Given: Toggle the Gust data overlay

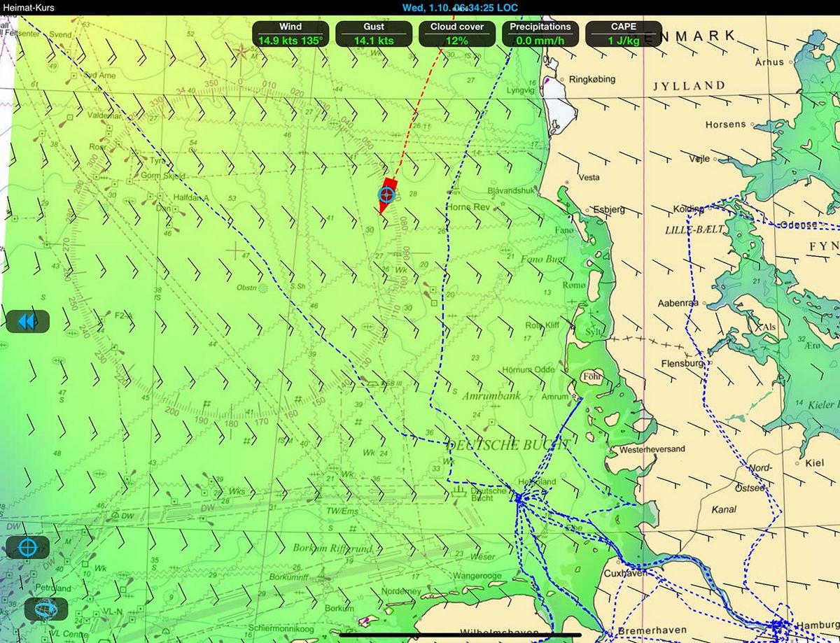Looking at the screenshot, I should 374,34.
